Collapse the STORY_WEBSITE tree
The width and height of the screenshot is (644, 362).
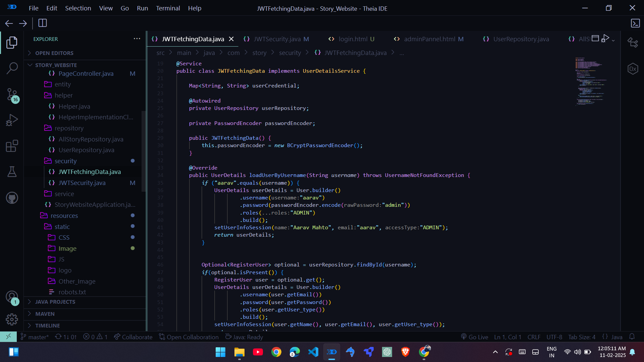coord(56,65)
